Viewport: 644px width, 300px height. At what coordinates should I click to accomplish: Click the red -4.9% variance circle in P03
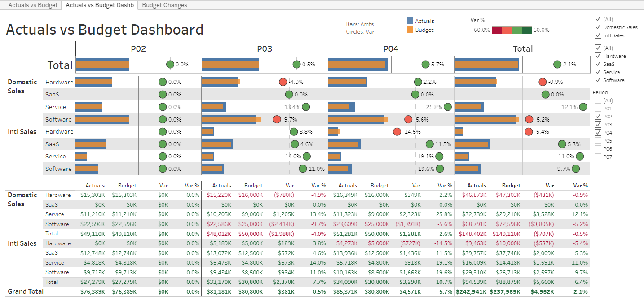pyautogui.click(x=282, y=82)
